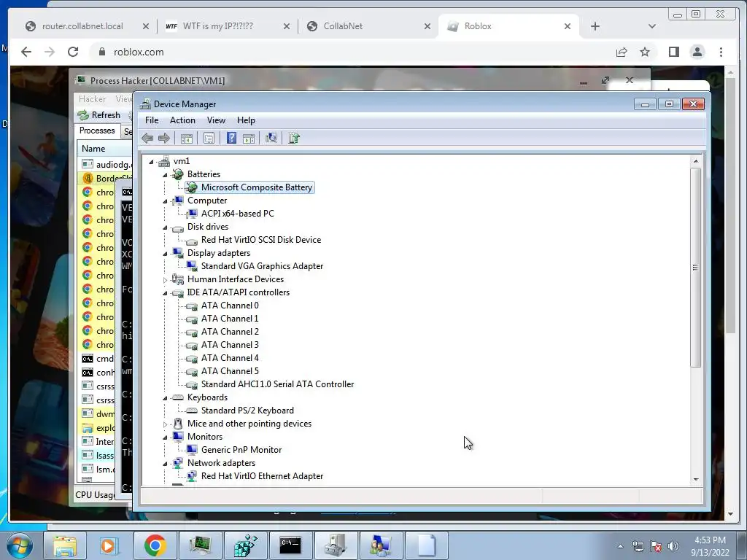Image resolution: width=747 pixels, height=560 pixels.
Task: Expand Mice and other pointing devices
Action: 165,424
